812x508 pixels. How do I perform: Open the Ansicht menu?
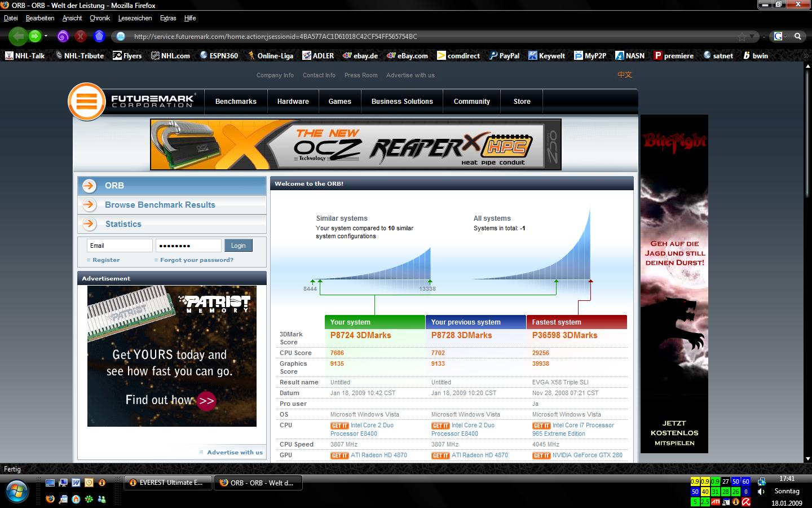[72, 18]
